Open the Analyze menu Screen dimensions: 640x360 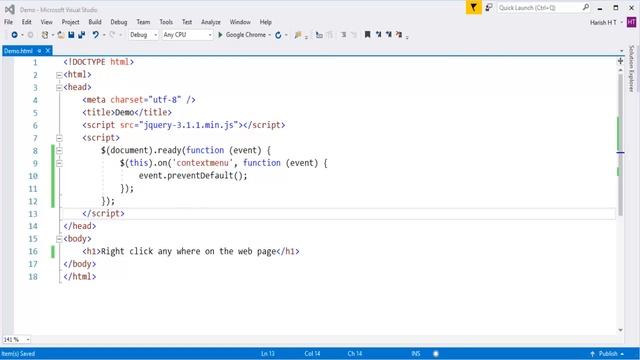[211, 22]
